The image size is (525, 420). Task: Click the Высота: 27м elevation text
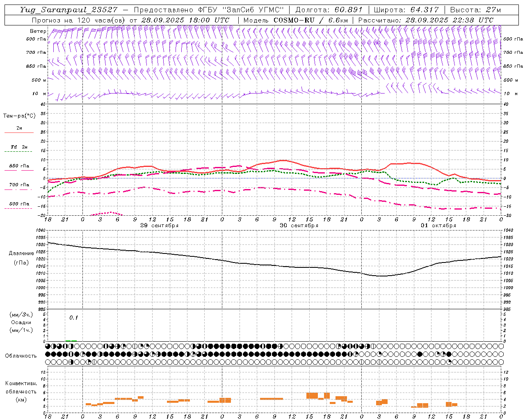[475, 10]
